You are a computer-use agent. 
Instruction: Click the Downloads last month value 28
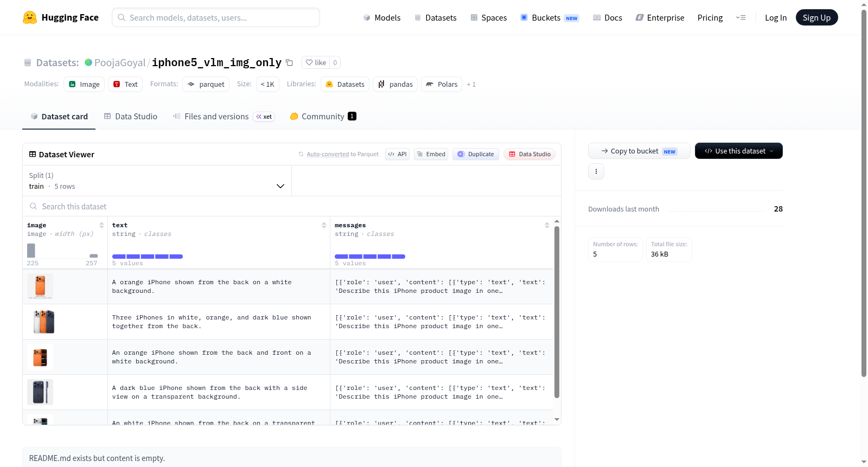coord(778,209)
